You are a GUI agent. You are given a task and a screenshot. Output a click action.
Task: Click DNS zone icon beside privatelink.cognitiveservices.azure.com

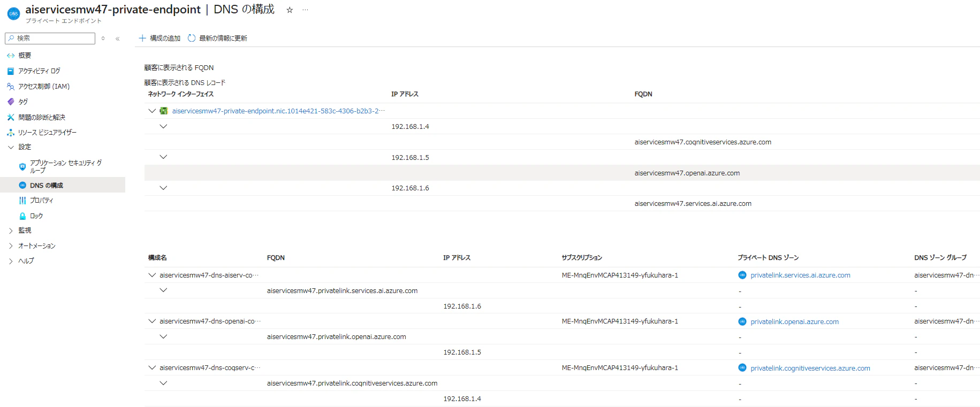(x=742, y=367)
